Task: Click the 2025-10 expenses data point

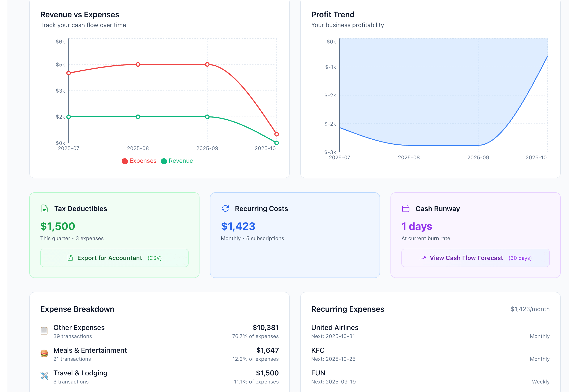Action: 276,134
